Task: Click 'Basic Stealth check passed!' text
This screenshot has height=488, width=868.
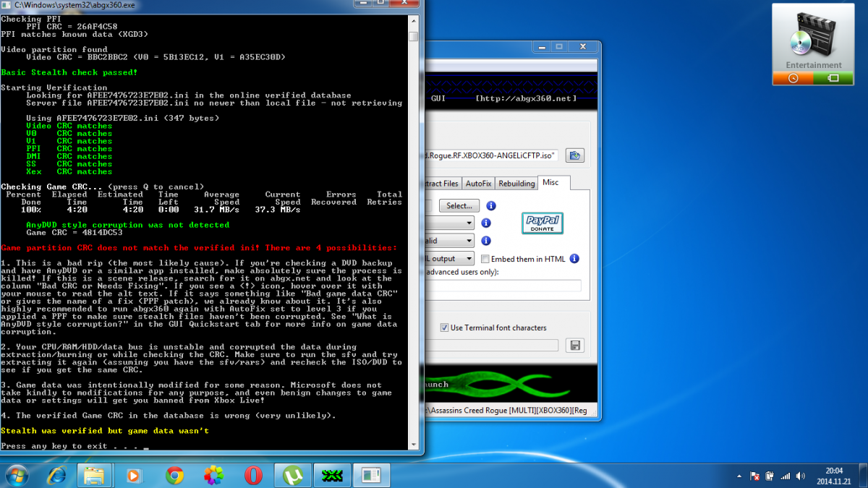Action: [x=69, y=72]
